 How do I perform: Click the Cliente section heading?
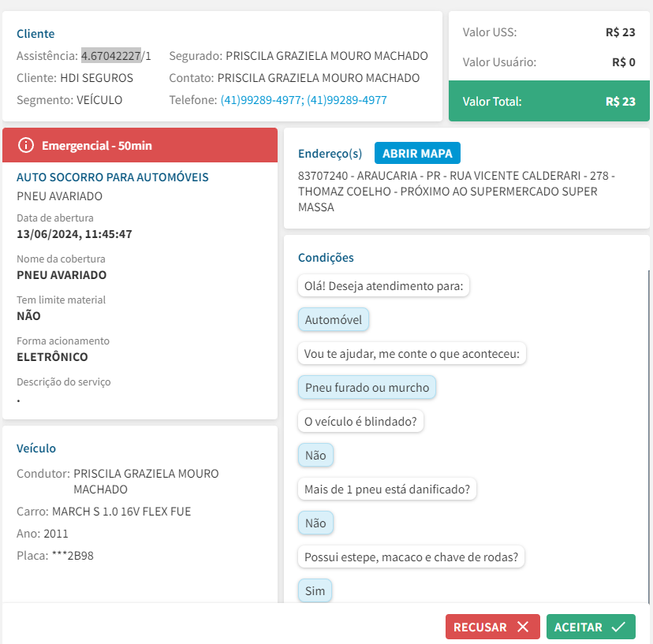(x=35, y=34)
